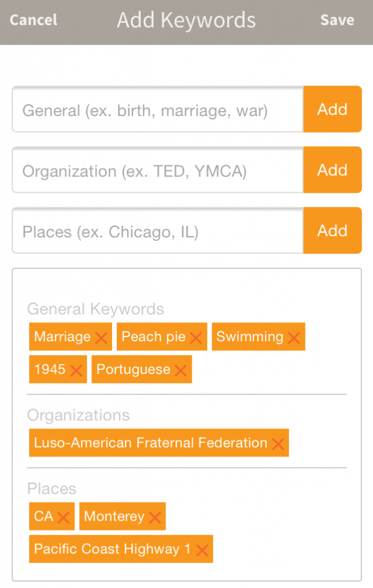Viewport: 373px width, 588px height.
Task: Remove the Swimming tag with X
Action: [x=294, y=338]
